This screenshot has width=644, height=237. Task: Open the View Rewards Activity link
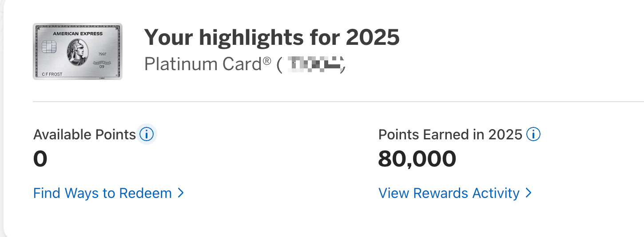click(x=449, y=193)
